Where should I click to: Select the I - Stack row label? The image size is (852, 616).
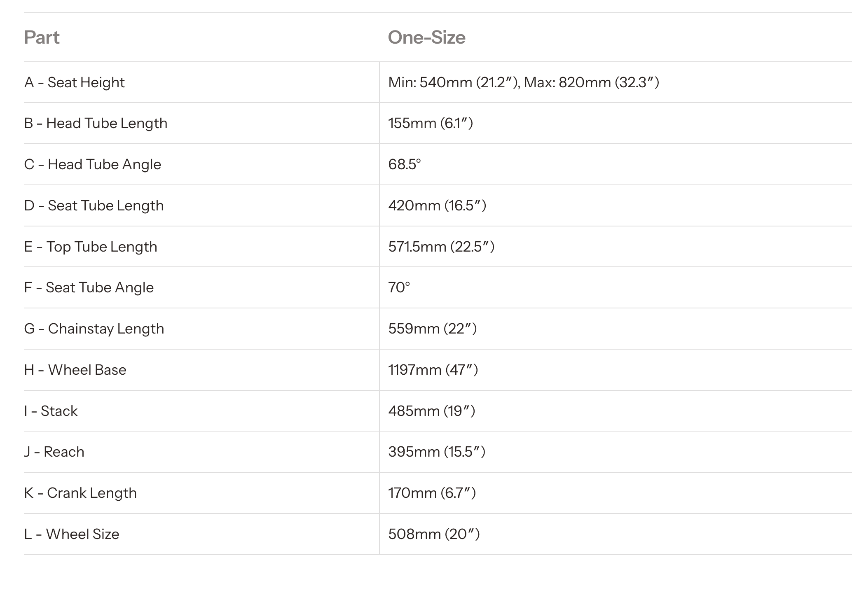(x=51, y=411)
